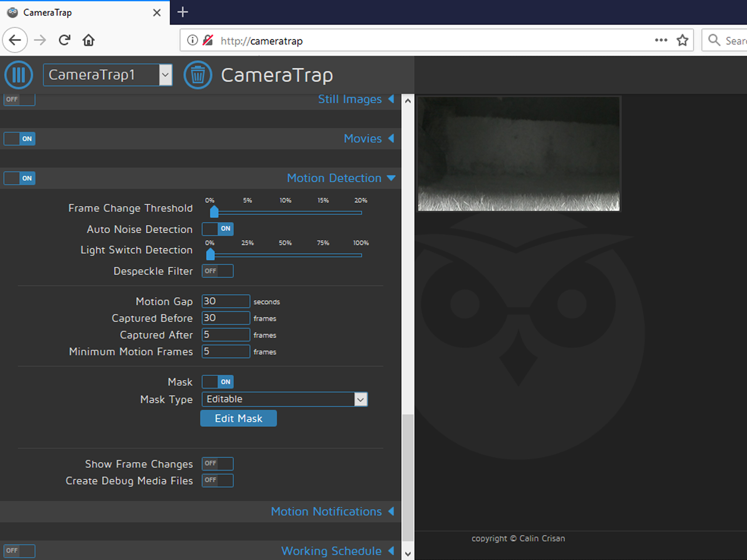Open the CameraTrap1 camera dropdown
The width and height of the screenshot is (747, 560).
107,75
